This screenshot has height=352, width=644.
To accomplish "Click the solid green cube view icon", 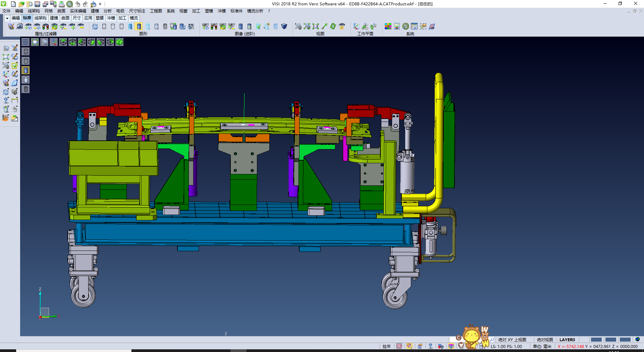I will [119, 42].
